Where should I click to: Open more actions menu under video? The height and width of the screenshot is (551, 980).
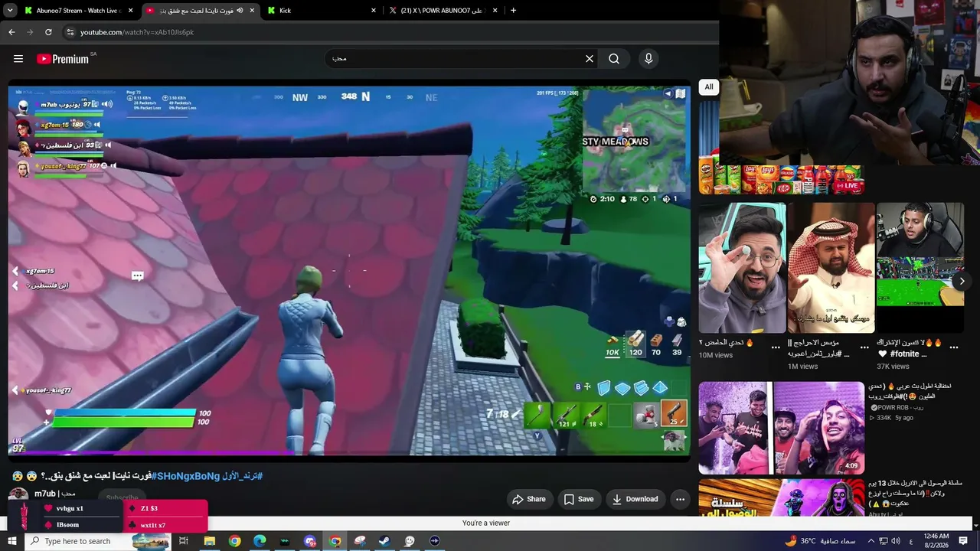point(680,499)
